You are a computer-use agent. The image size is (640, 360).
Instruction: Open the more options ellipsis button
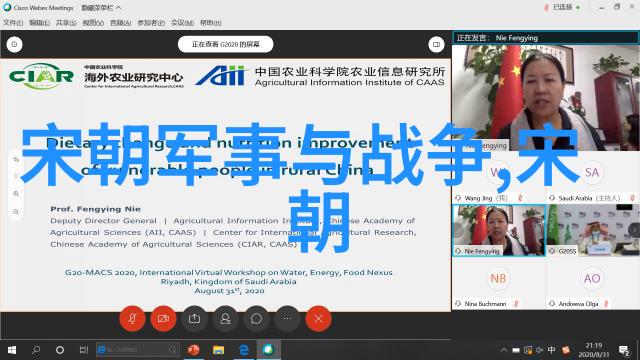(287, 319)
